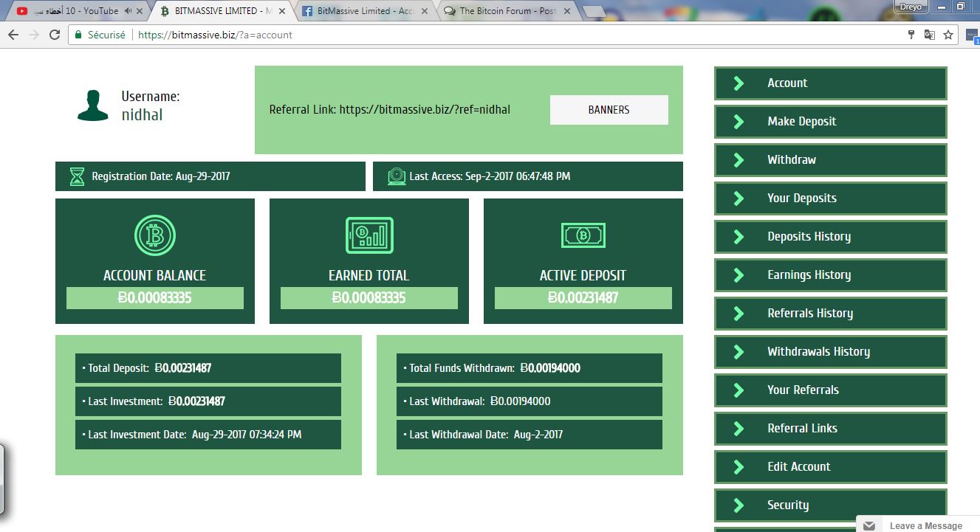Click the hourglass Registration Date icon
Screen dimensions: 980x532
77,176
